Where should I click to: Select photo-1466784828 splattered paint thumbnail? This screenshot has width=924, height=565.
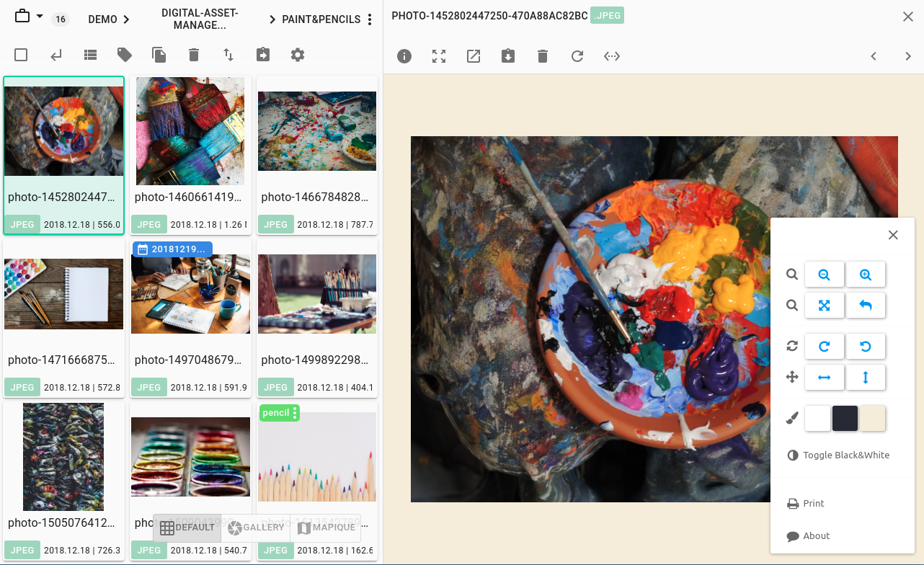click(317, 131)
